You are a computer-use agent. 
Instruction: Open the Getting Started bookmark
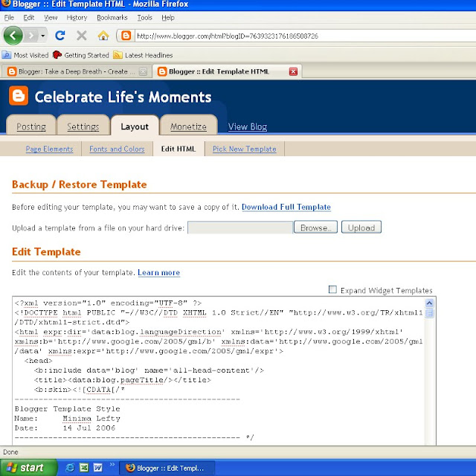[81, 55]
